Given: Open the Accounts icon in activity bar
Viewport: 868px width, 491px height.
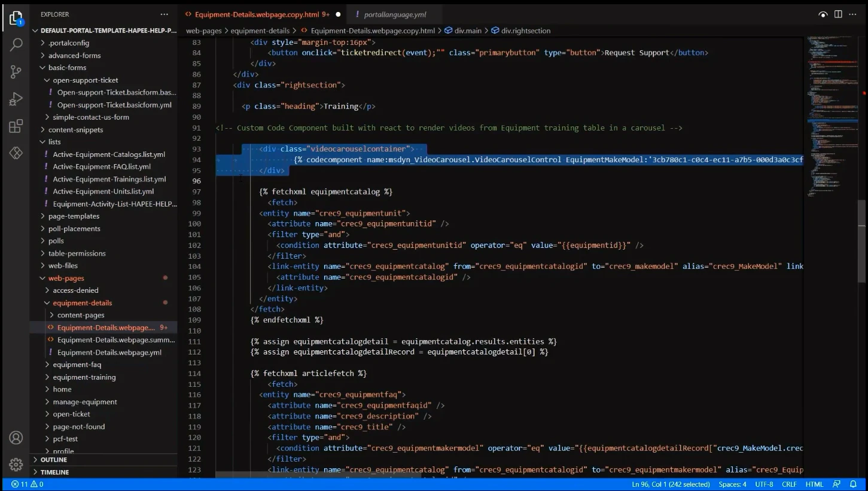Looking at the screenshot, I should point(16,438).
